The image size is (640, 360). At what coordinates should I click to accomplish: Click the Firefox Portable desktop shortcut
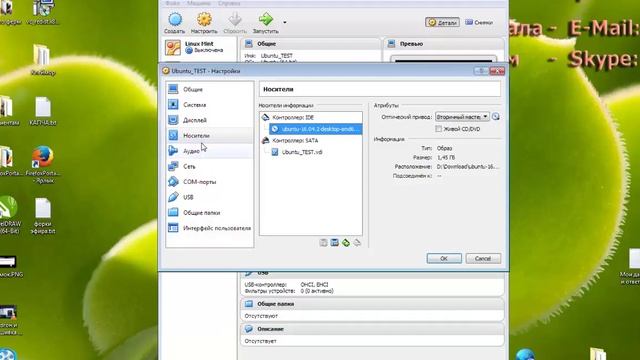click(x=43, y=164)
